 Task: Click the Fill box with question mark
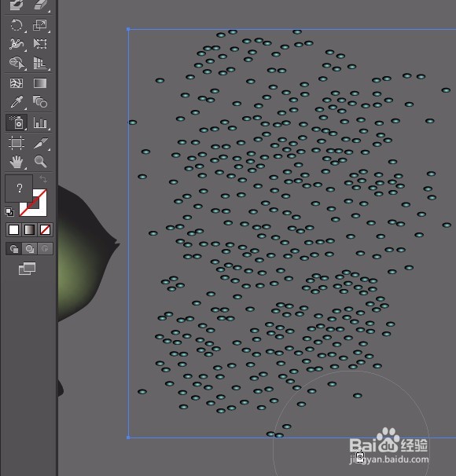coord(19,189)
